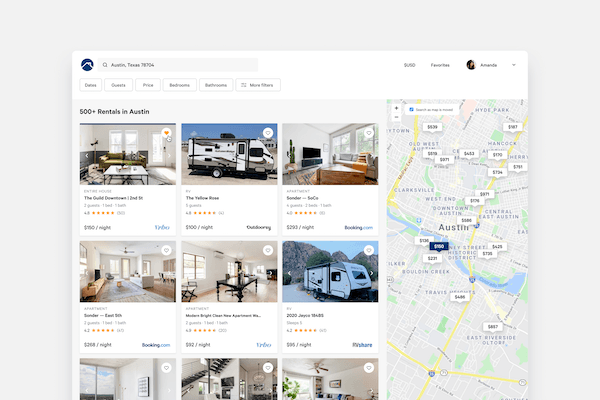Favorite The Yellow Rose RV listing
Screen dimensions: 600x400
coord(268,133)
